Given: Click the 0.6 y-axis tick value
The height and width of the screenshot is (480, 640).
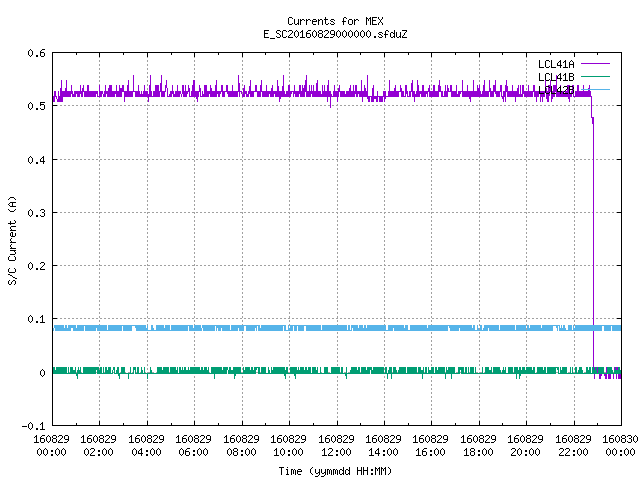Looking at the screenshot, I should 36,53.
